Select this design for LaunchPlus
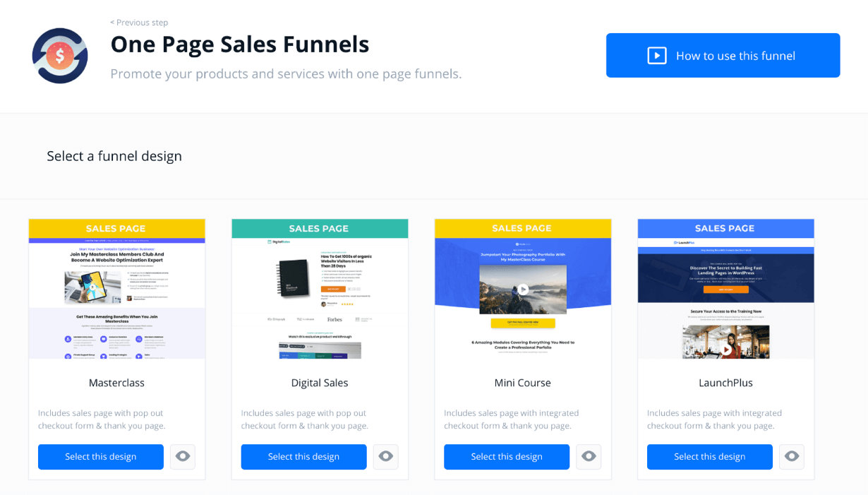 click(710, 457)
